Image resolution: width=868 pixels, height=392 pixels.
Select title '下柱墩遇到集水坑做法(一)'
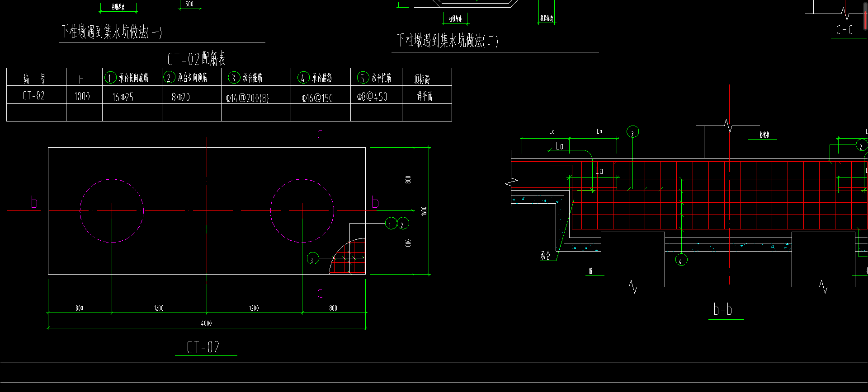(111, 32)
